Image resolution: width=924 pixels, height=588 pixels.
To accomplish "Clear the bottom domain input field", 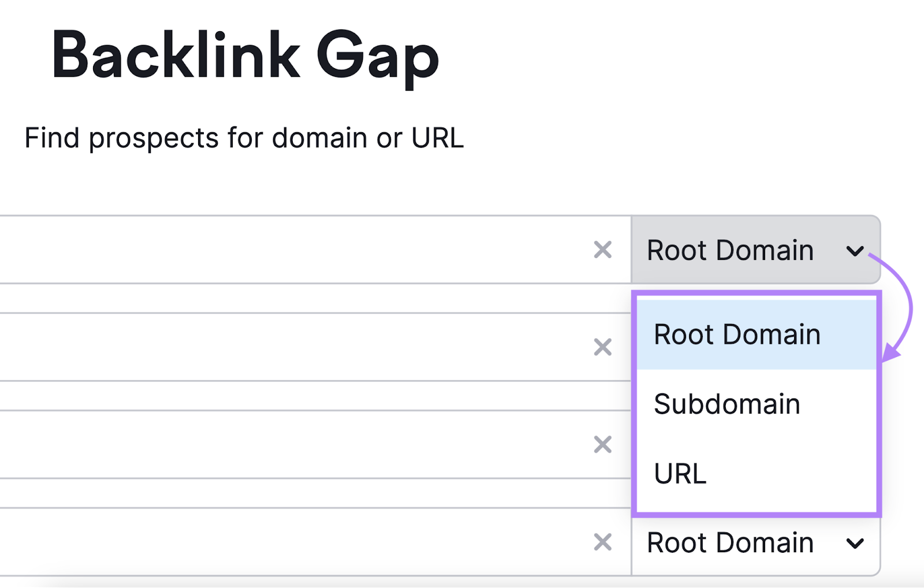I will coord(602,542).
